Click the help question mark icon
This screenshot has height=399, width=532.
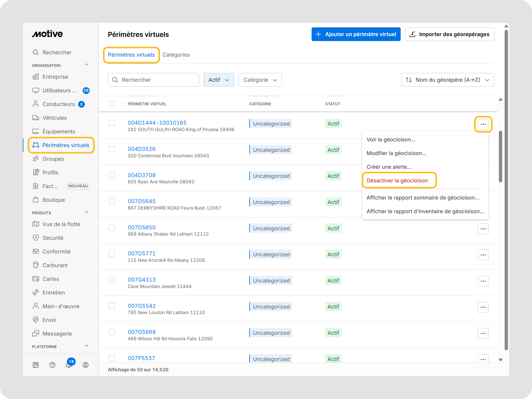tap(52, 365)
